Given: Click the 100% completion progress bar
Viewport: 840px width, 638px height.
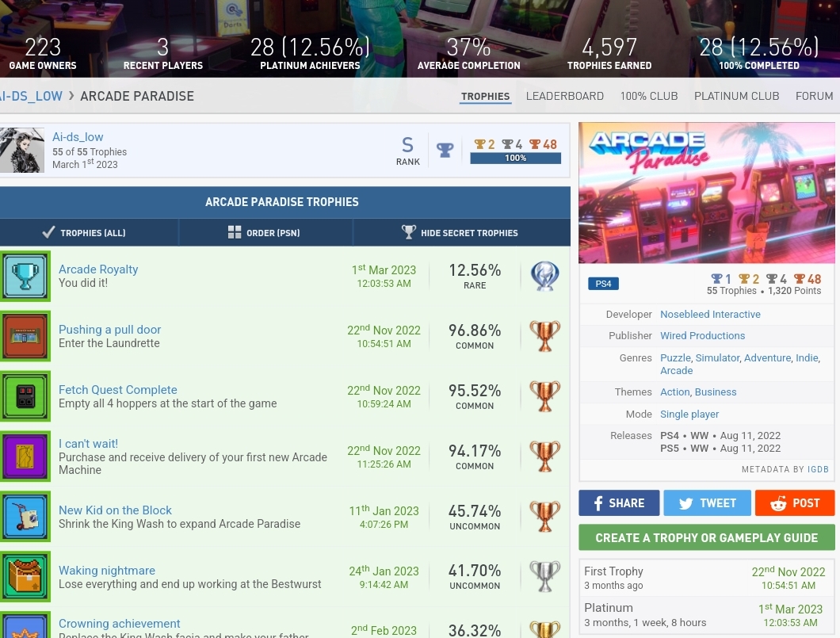Looking at the screenshot, I should pos(515,158).
